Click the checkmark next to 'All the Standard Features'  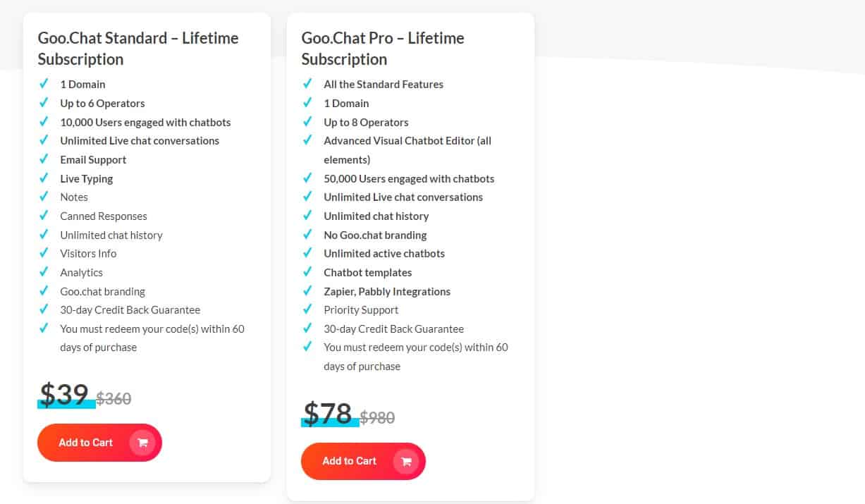click(307, 84)
